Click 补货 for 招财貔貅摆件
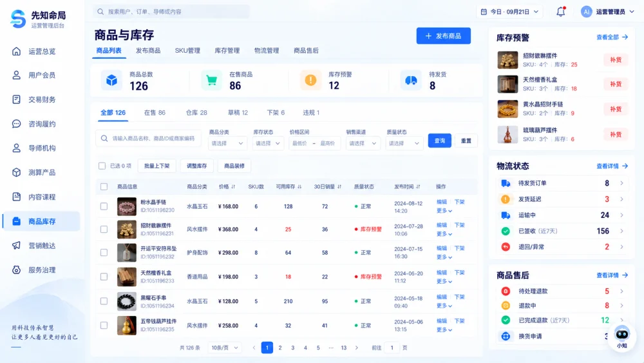 click(x=616, y=60)
